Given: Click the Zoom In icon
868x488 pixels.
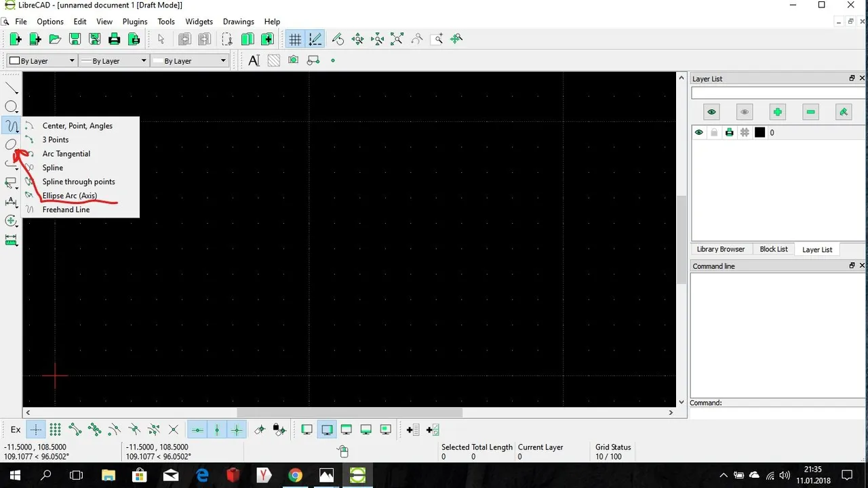Looking at the screenshot, I should [x=357, y=39].
